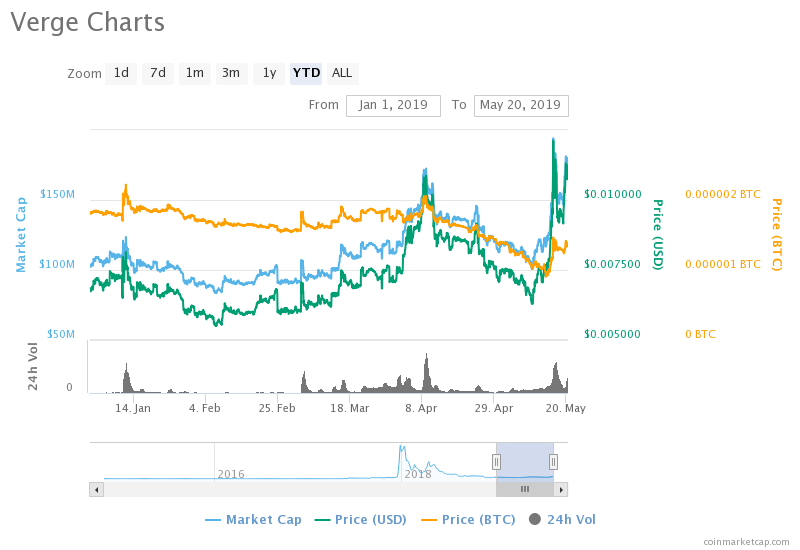800x550 pixels.
Task: Click the $150M market cap axis value
Action: click(x=57, y=194)
